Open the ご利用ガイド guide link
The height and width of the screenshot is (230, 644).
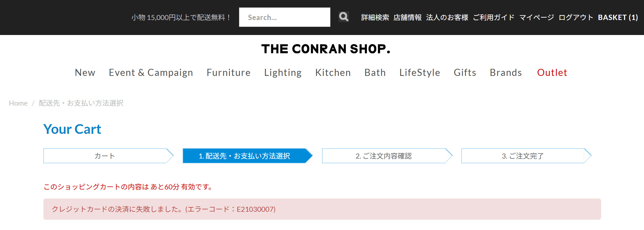coord(494,18)
